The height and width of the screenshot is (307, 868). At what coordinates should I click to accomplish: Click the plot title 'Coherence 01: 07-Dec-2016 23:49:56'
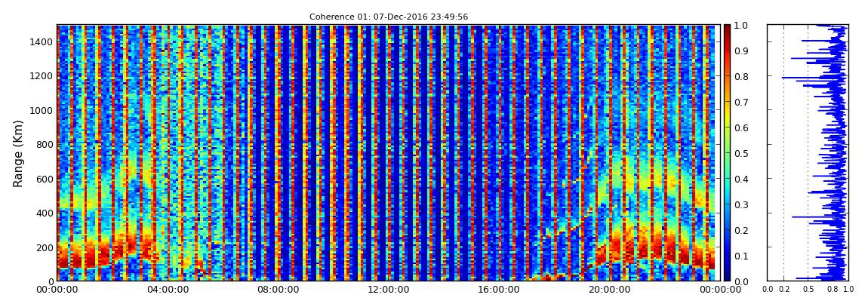click(389, 17)
